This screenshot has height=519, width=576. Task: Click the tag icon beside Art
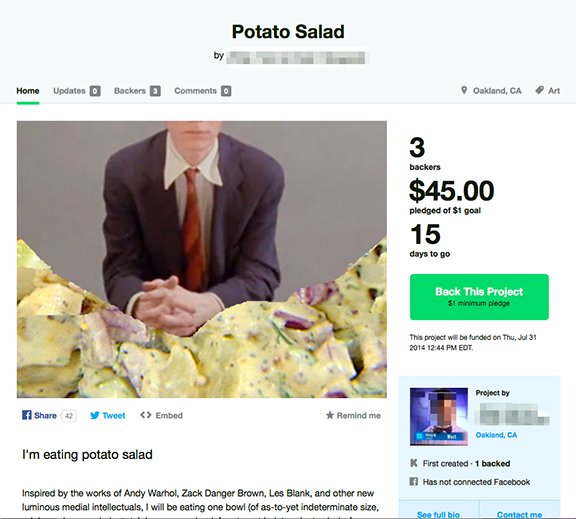point(539,90)
